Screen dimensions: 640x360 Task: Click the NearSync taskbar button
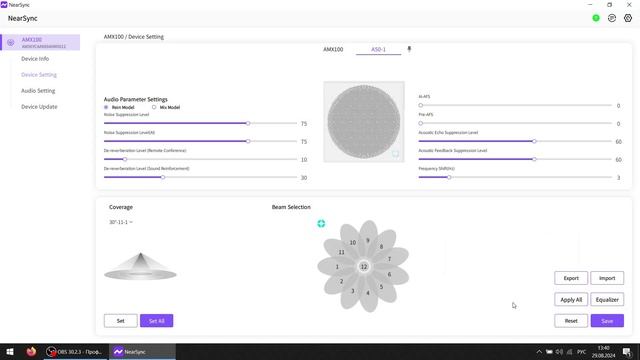pyautogui.click(x=142, y=351)
